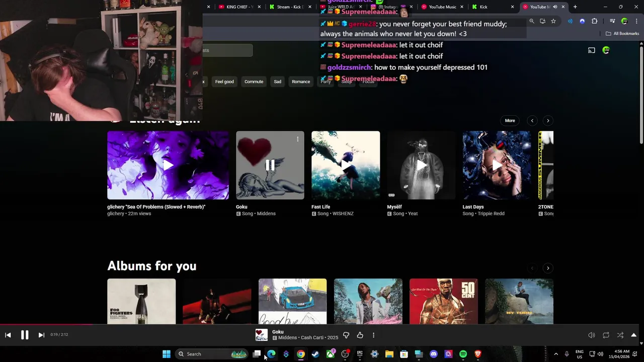Viewport: 644px width, 362px height.
Task: Open the Foo Fighters album
Action: click(141, 301)
